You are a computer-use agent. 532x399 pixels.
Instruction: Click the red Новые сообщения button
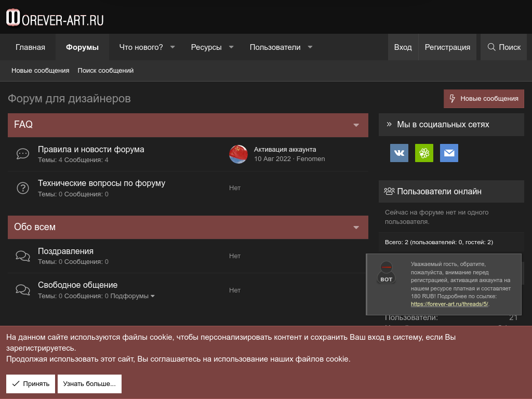pyautogui.click(x=484, y=99)
